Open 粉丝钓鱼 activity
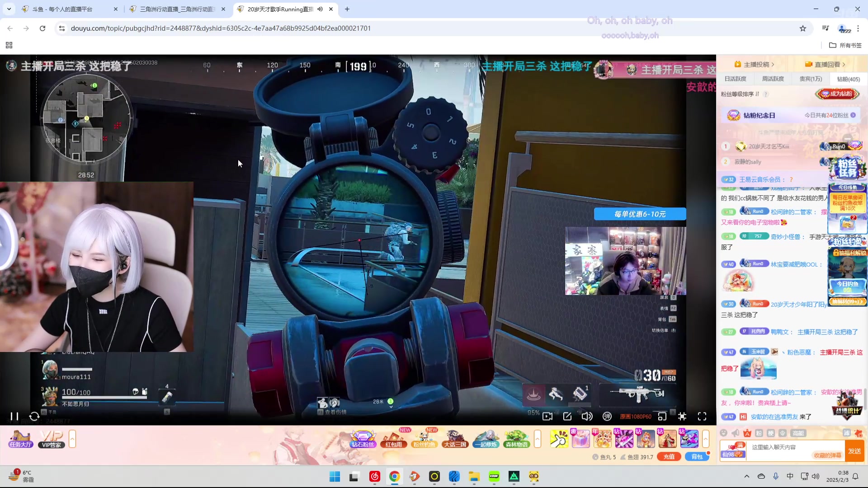The height and width of the screenshot is (488, 868). [x=424, y=439]
